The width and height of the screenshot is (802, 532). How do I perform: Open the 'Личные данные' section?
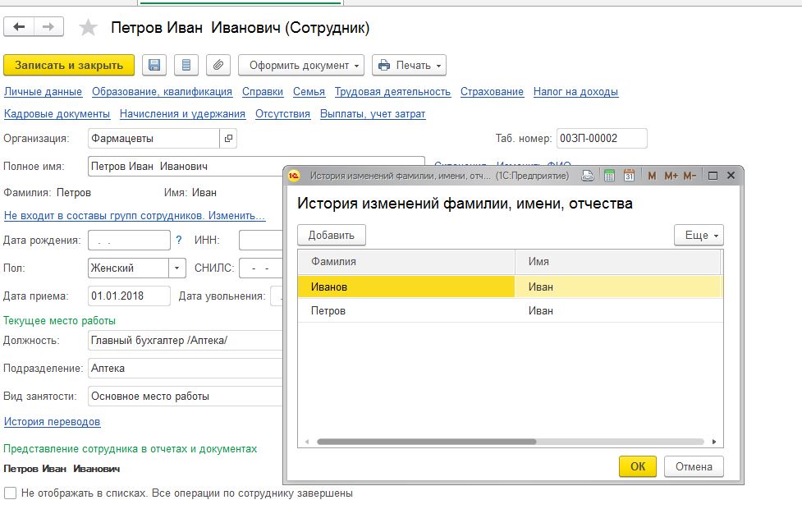point(43,92)
